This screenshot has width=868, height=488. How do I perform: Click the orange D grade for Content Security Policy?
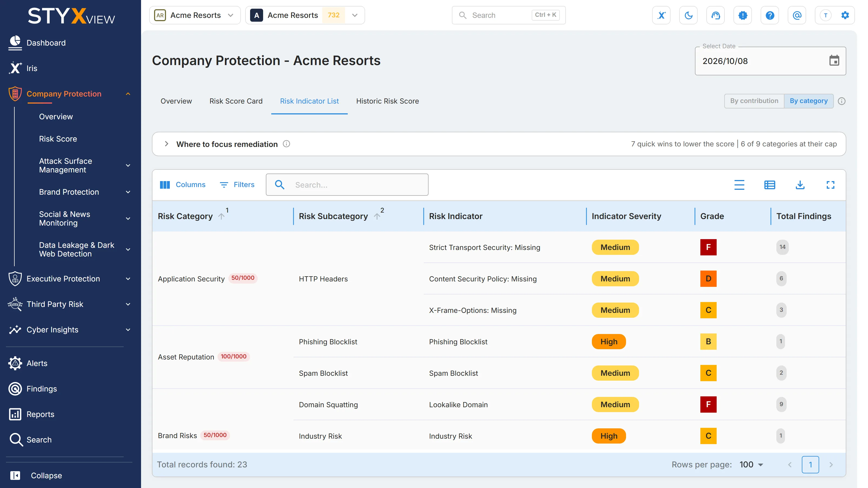point(708,278)
